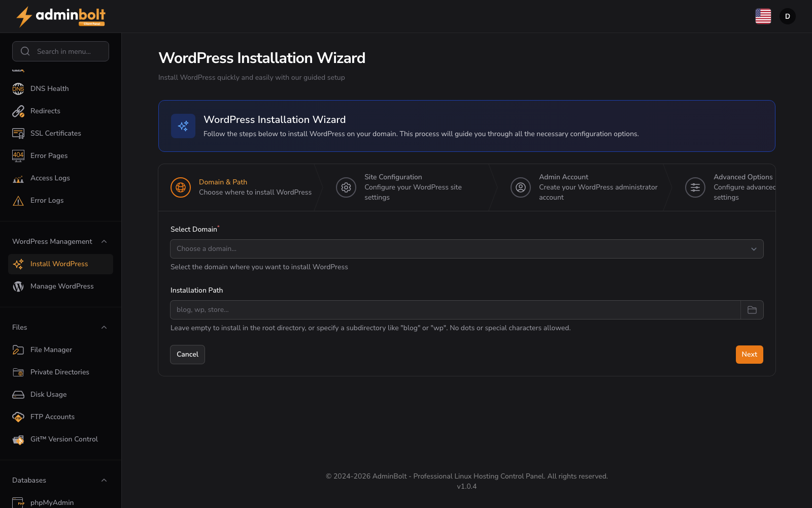Open Redirects from the sidebar
Image resolution: width=812 pixels, height=508 pixels.
pyautogui.click(x=60, y=111)
